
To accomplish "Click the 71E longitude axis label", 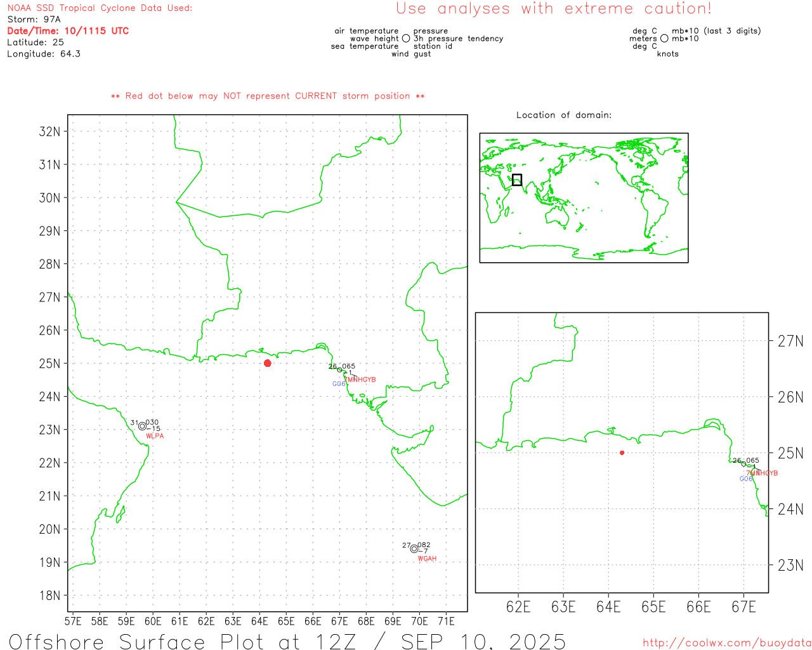I will coord(446,621).
